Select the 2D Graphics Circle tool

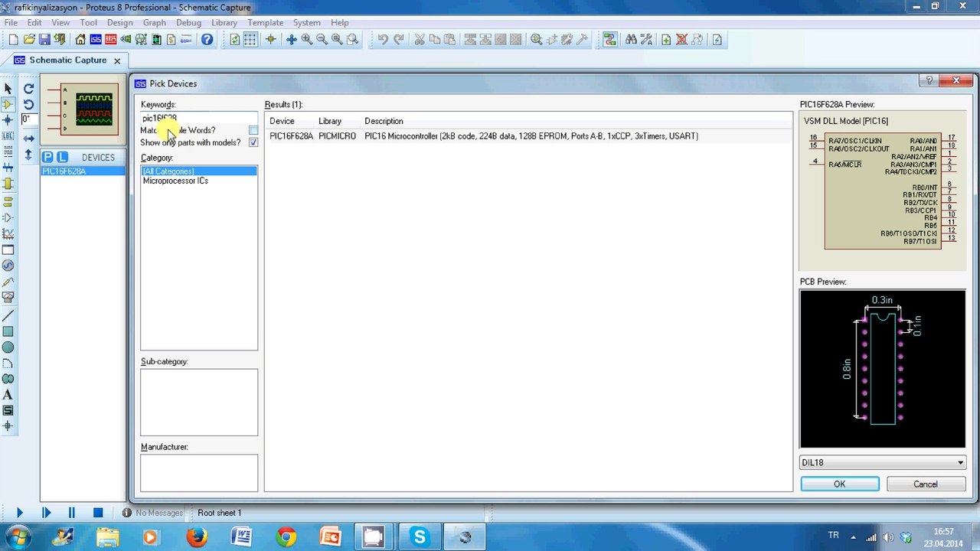point(8,347)
